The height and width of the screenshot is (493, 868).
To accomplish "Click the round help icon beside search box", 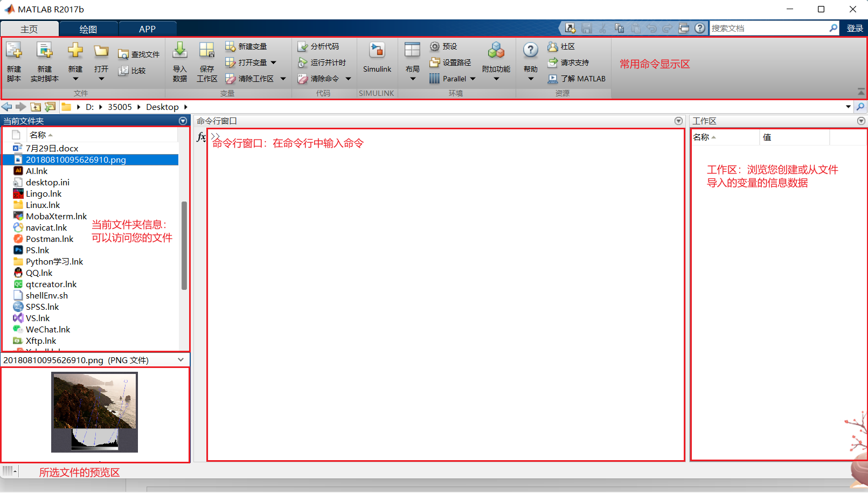I will (700, 28).
